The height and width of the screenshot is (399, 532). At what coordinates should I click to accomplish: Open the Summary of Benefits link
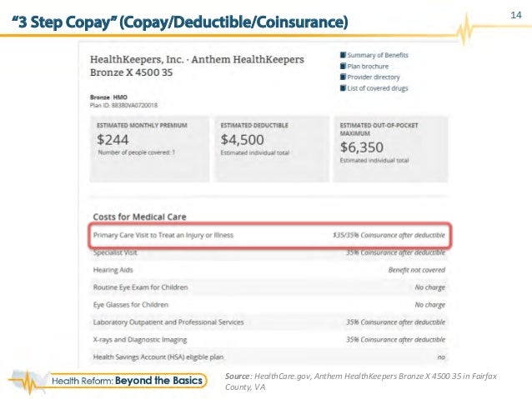click(x=378, y=55)
